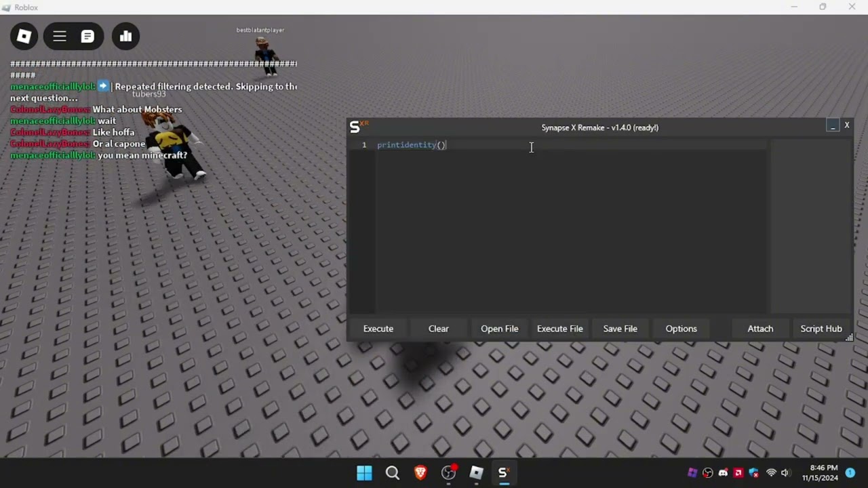Click the AMD Software tray icon

pos(738,473)
